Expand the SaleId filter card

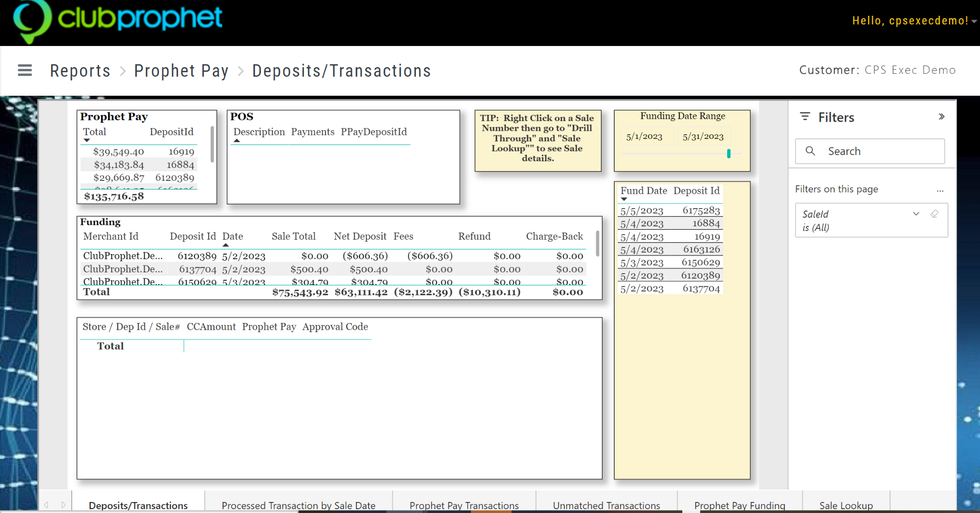coord(916,214)
